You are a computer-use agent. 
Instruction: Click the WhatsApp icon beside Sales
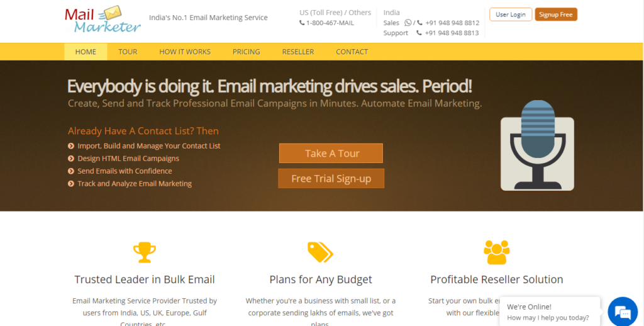408,23
